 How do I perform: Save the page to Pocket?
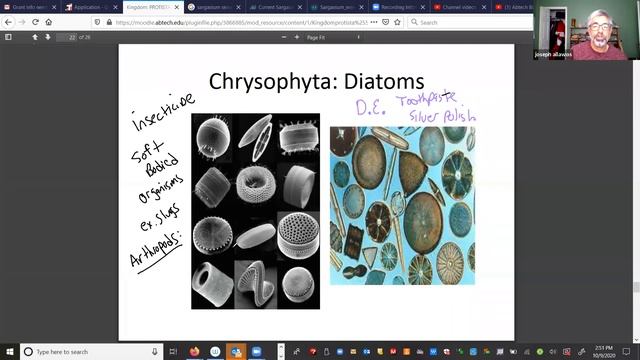coord(386,22)
